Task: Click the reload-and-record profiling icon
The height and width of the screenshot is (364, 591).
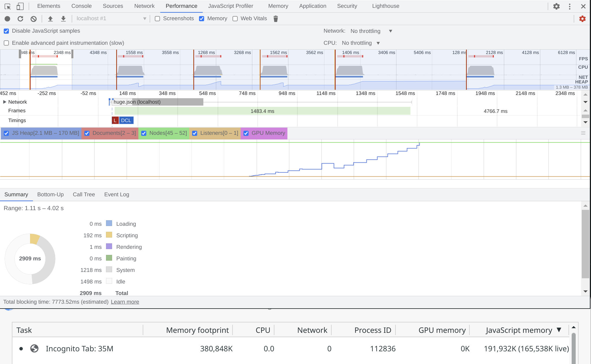Action: click(x=20, y=18)
